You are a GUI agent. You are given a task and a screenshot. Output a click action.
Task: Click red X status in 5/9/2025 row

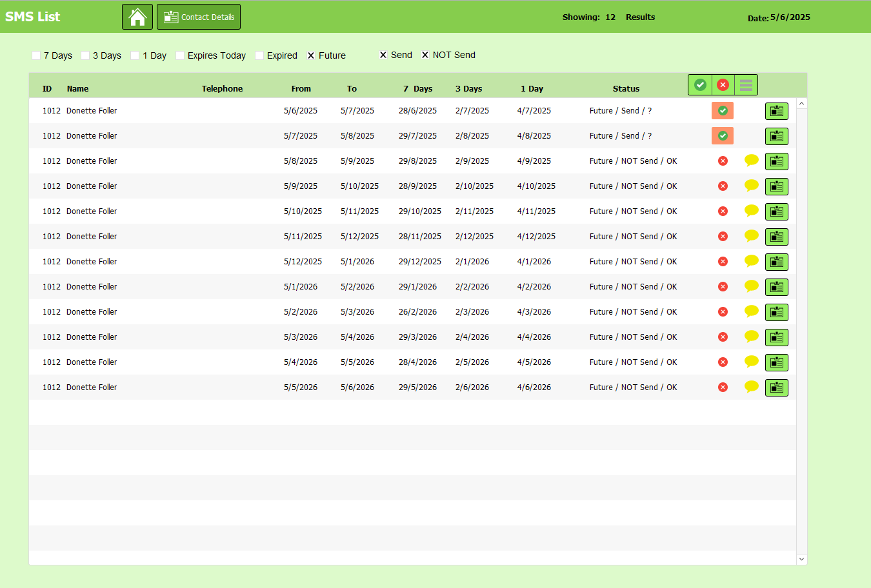click(x=723, y=186)
